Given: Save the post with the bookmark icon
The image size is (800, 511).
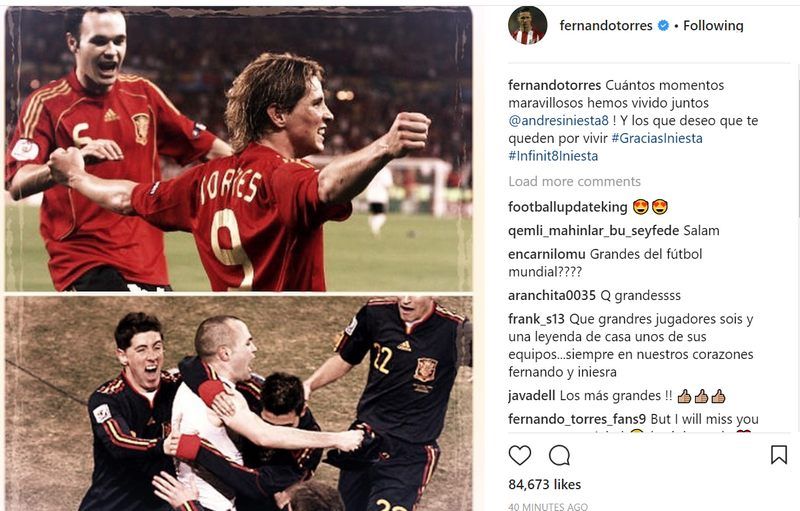Looking at the screenshot, I should 779,455.
